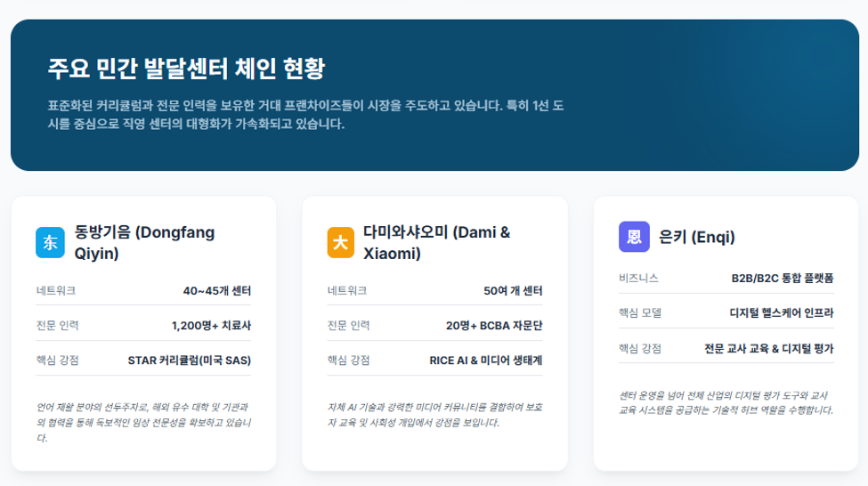Click the card title 동방기음 (Dongfang Qiyin)
This screenshot has height=486, width=868.
pyautogui.click(x=144, y=242)
